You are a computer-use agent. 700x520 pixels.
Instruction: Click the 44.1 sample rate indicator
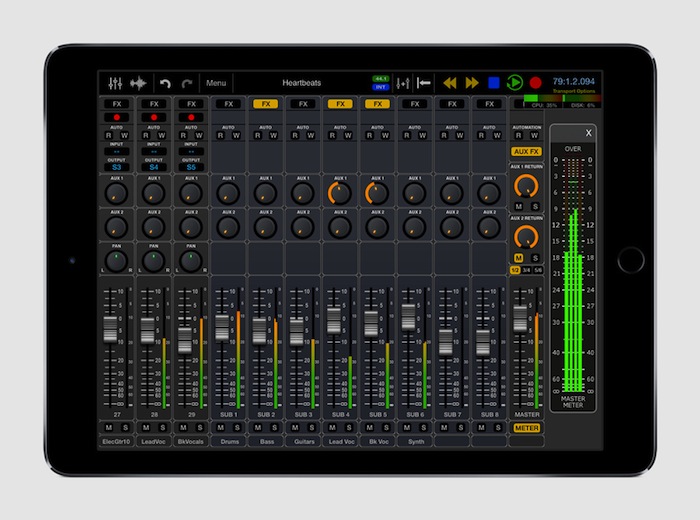tap(380, 79)
